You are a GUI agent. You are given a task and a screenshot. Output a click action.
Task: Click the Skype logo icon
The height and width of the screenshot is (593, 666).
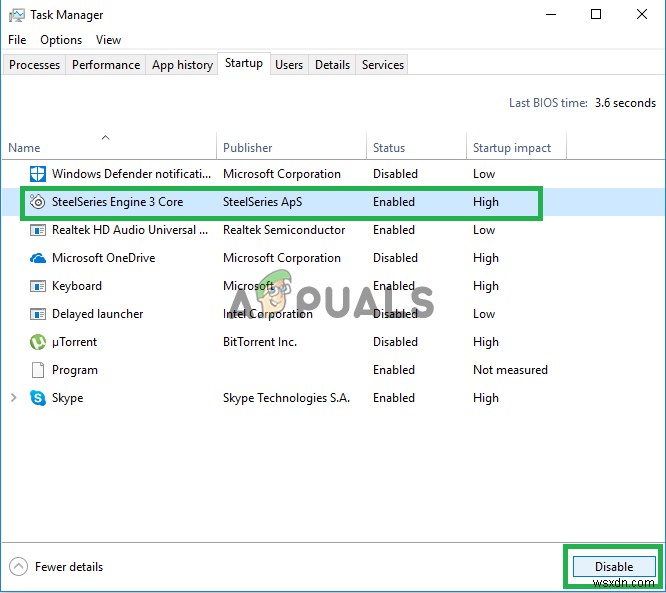[x=37, y=398]
